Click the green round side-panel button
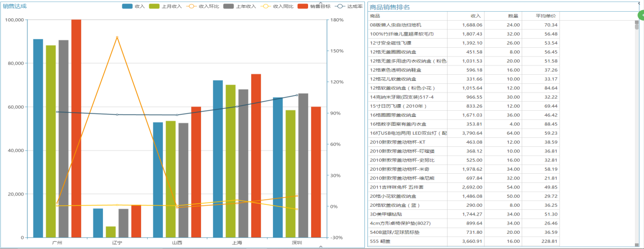Image resolution: width=644 pixels, height=249 pixels. pyautogui.click(x=641, y=16)
